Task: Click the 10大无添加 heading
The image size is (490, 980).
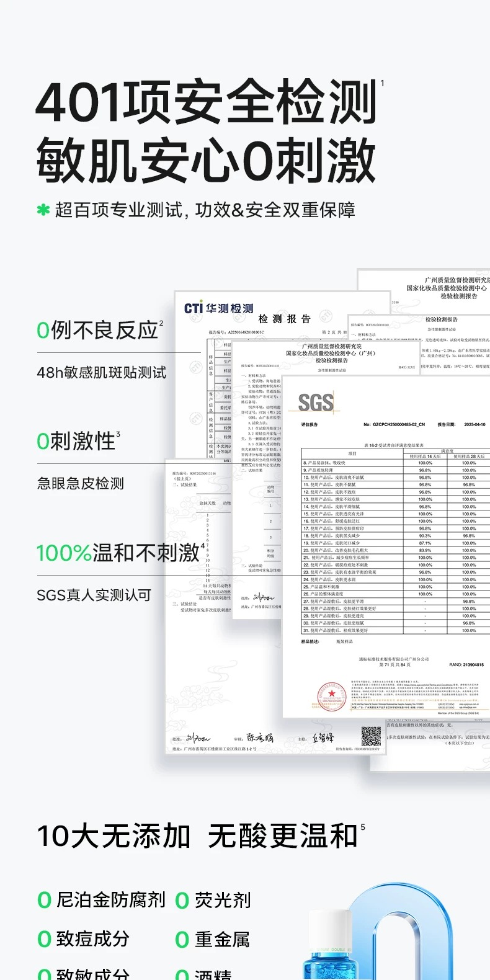Action: point(114,836)
